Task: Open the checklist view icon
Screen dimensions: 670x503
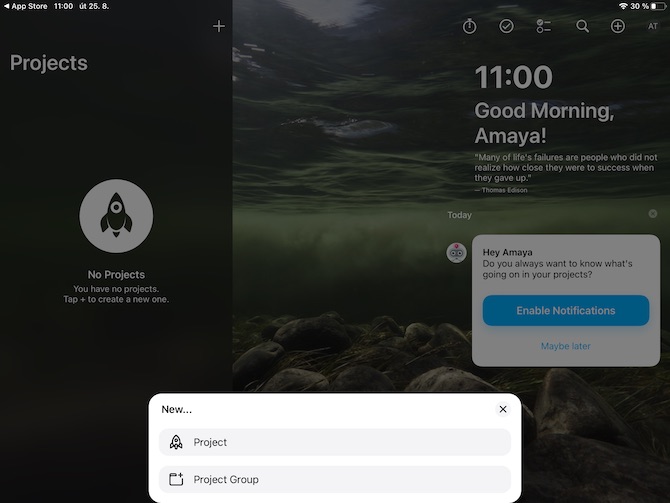Action: (x=544, y=26)
